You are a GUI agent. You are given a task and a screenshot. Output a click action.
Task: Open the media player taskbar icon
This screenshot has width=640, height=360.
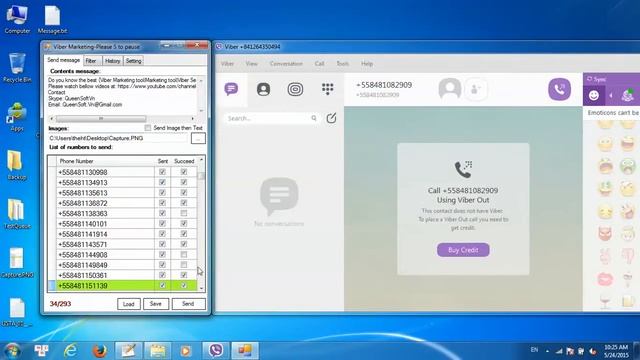[x=185, y=351]
